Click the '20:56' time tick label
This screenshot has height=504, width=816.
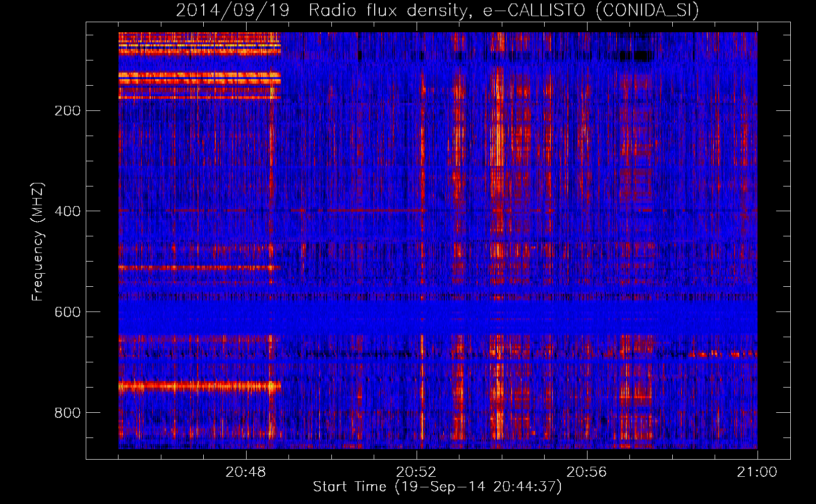[587, 472]
